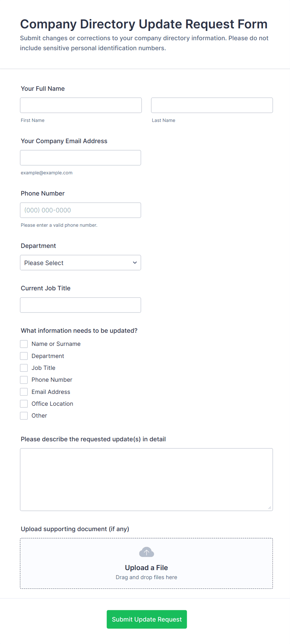The width and height of the screenshot is (290, 644).
Task: Select the Phone Number checkbox
Action: click(x=24, y=380)
